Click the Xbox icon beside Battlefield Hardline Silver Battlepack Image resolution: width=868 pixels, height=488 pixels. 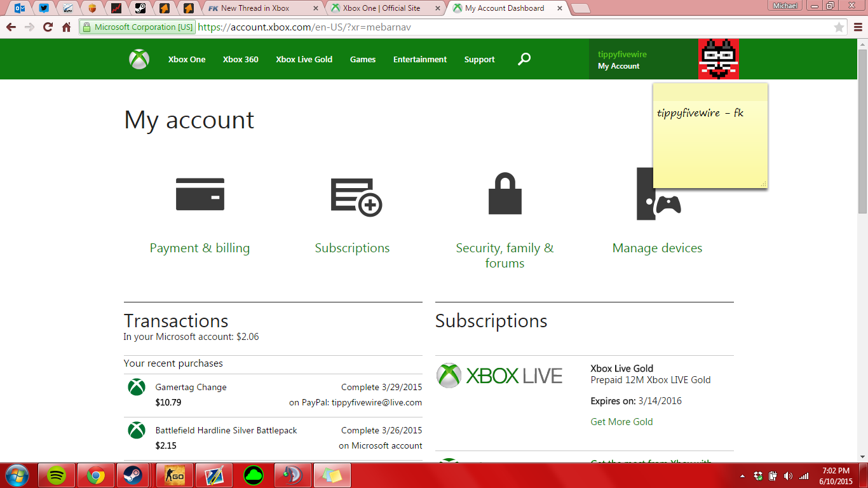[x=137, y=430]
